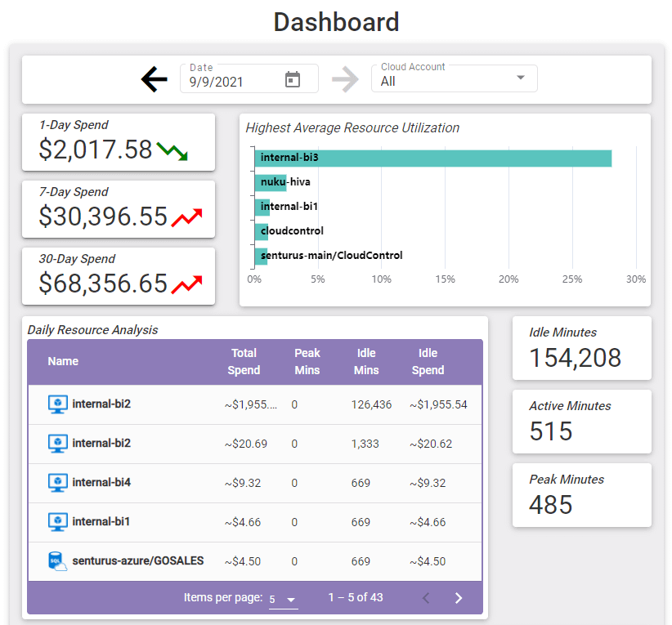This screenshot has width=672, height=625.
Task: Select the 1-Day Spend $2,017.58 value
Action: [95, 150]
